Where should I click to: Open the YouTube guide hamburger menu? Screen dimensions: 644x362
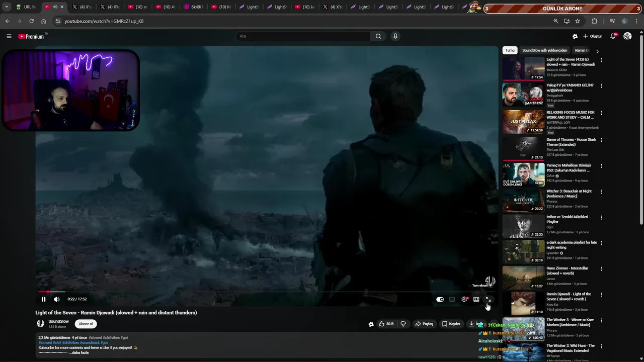coord(9,36)
